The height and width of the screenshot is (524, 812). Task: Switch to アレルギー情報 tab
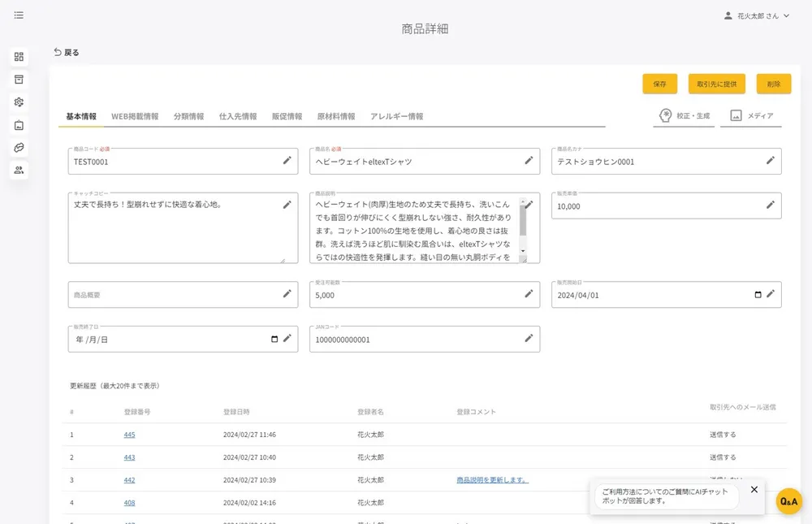coord(397,116)
